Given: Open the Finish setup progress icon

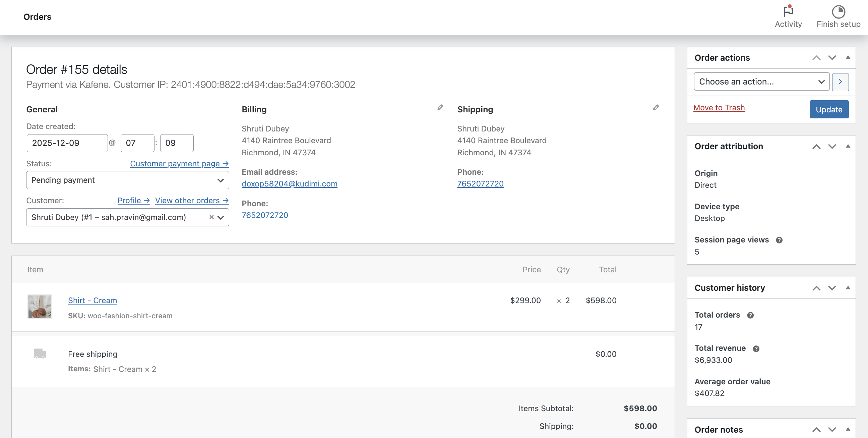Looking at the screenshot, I should [x=839, y=12].
